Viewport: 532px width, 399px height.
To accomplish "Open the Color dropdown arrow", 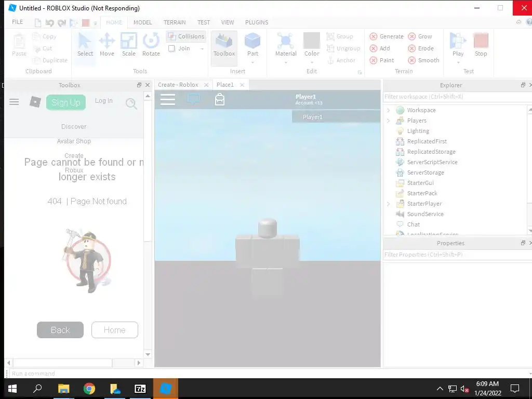I will click(x=312, y=62).
